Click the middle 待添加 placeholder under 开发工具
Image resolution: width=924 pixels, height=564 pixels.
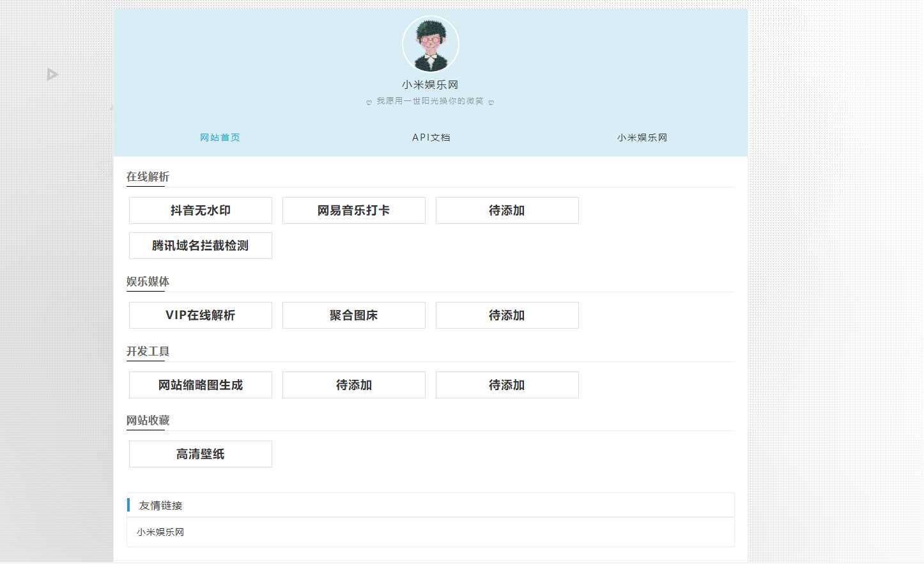pyautogui.click(x=353, y=384)
